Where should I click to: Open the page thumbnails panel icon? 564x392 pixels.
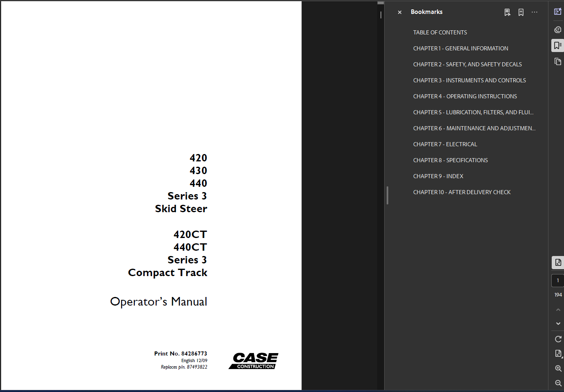click(558, 61)
